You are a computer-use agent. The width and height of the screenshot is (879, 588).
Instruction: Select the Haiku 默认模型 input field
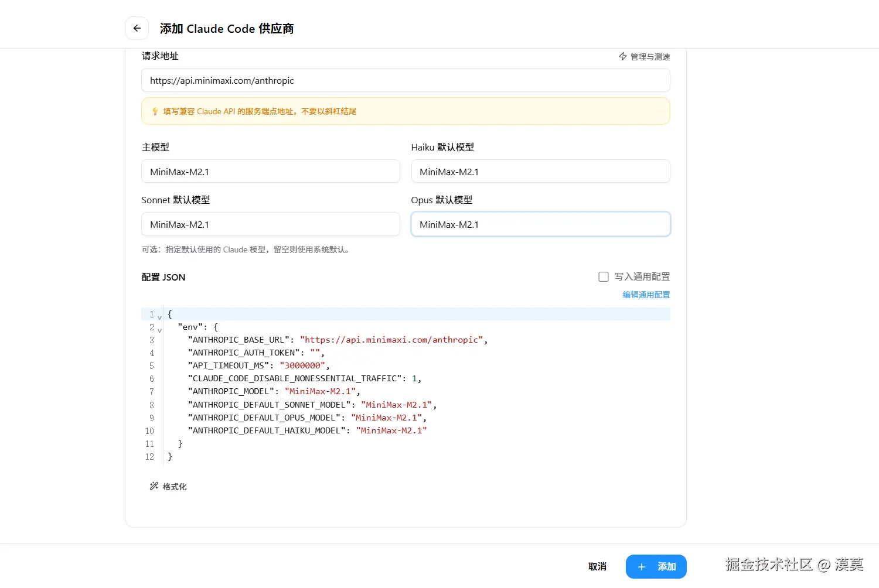(540, 172)
